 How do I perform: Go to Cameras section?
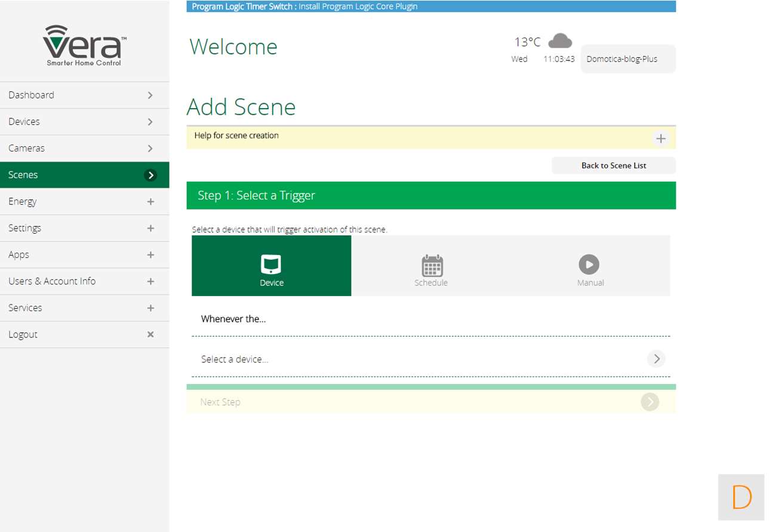point(84,148)
